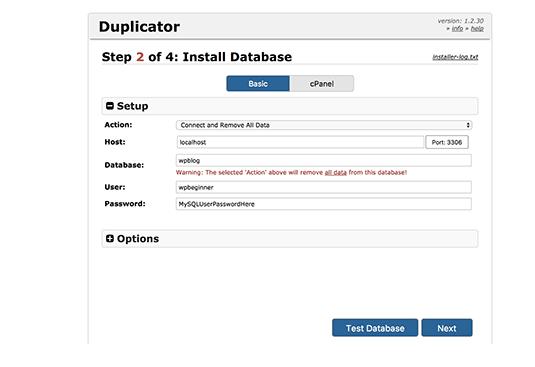
Task: Click the Duplicator title
Action: coord(139,27)
